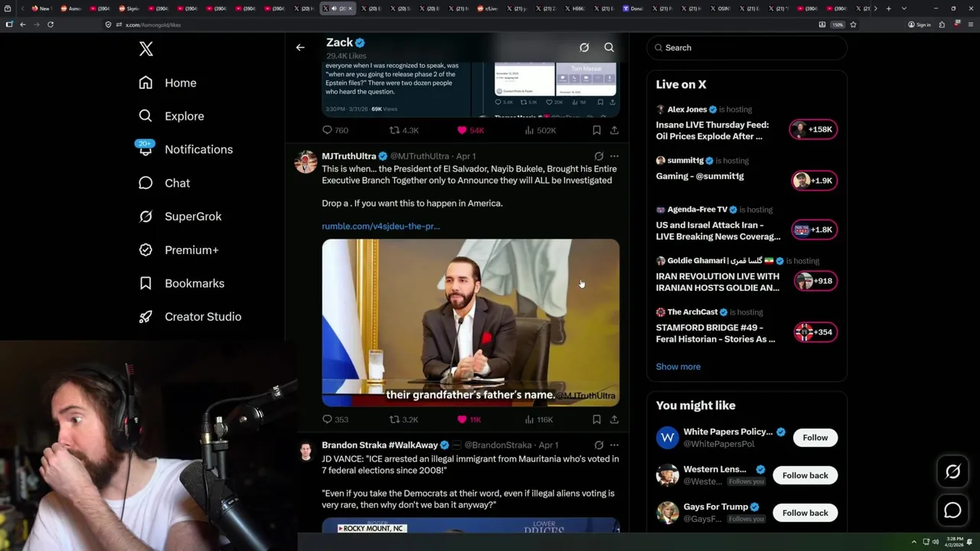Image resolution: width=980 pixels, height=551 pixels.
Task: Bookmark the 54K likes post
Action: 596,130
